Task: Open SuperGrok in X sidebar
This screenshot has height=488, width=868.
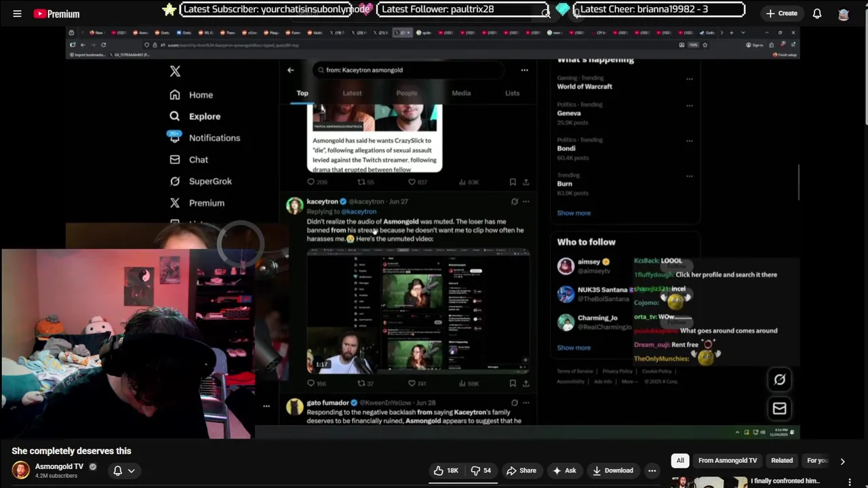Action: (x=201, y=182)
